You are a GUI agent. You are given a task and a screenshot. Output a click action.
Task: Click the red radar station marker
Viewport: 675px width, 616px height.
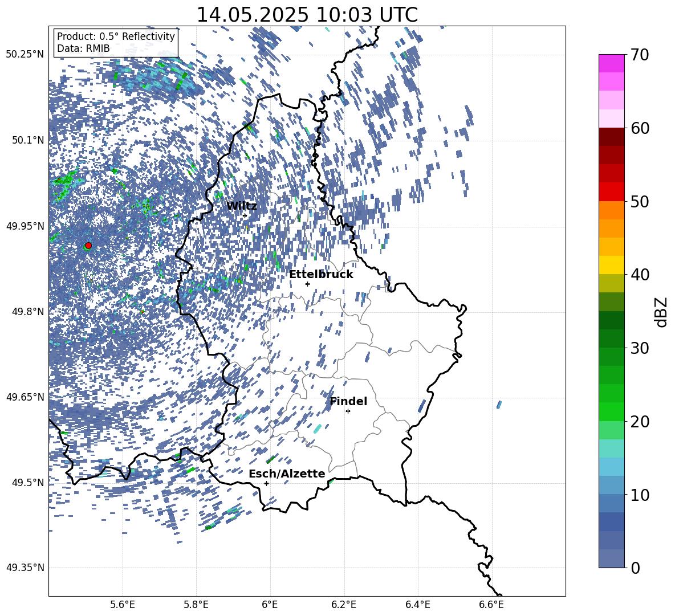tap(88, 246)
